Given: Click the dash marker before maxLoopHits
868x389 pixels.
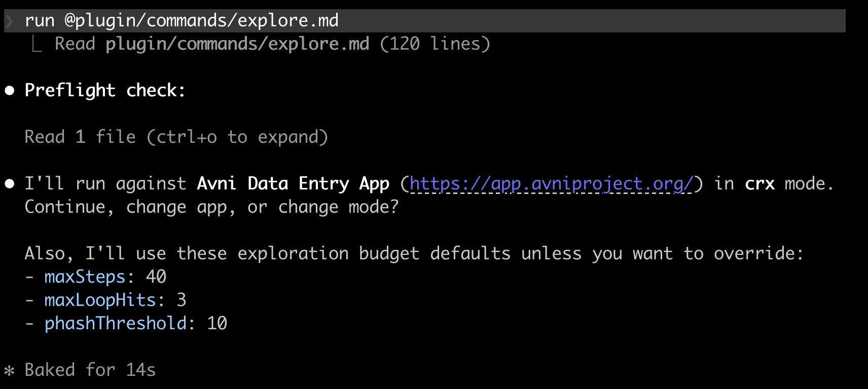Looking at the screenshot, I should click(x=30, y=300).
